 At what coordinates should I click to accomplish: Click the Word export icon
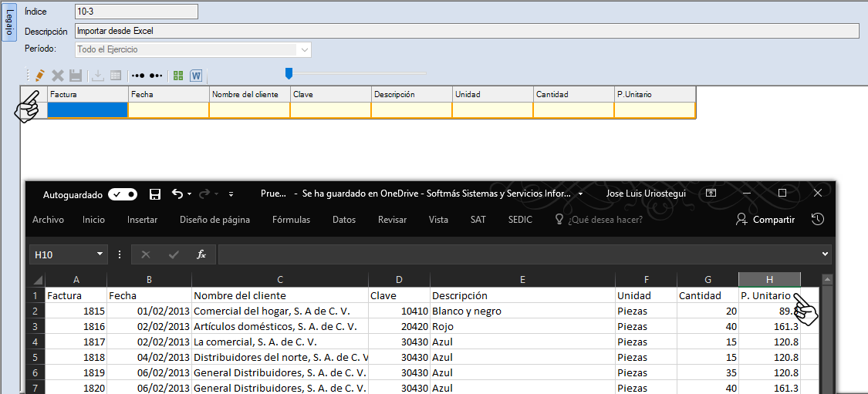point(196,76)
